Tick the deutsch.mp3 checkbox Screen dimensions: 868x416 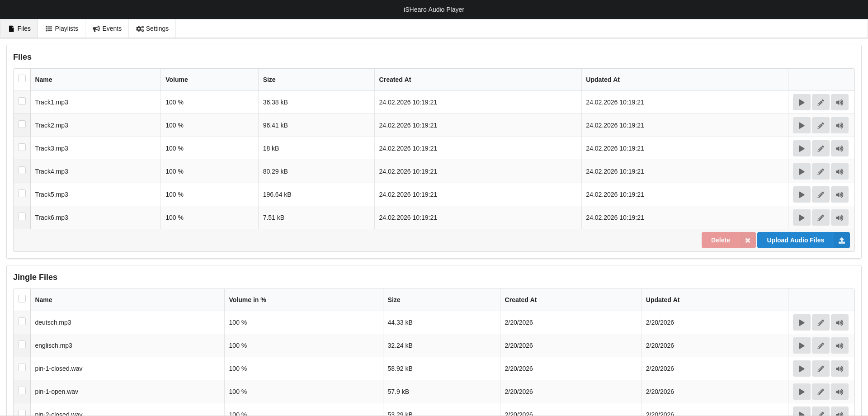point(22,321)
